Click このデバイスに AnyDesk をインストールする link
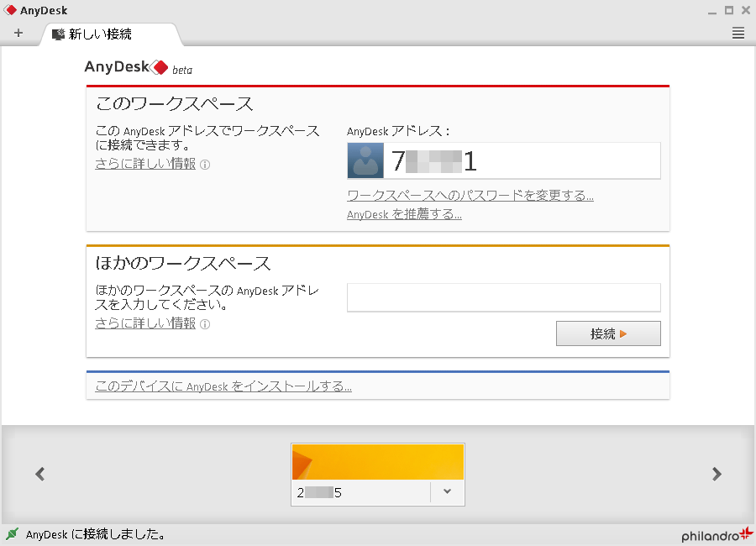Viewport: 756px width, 546px height. [x=223, y=386]
